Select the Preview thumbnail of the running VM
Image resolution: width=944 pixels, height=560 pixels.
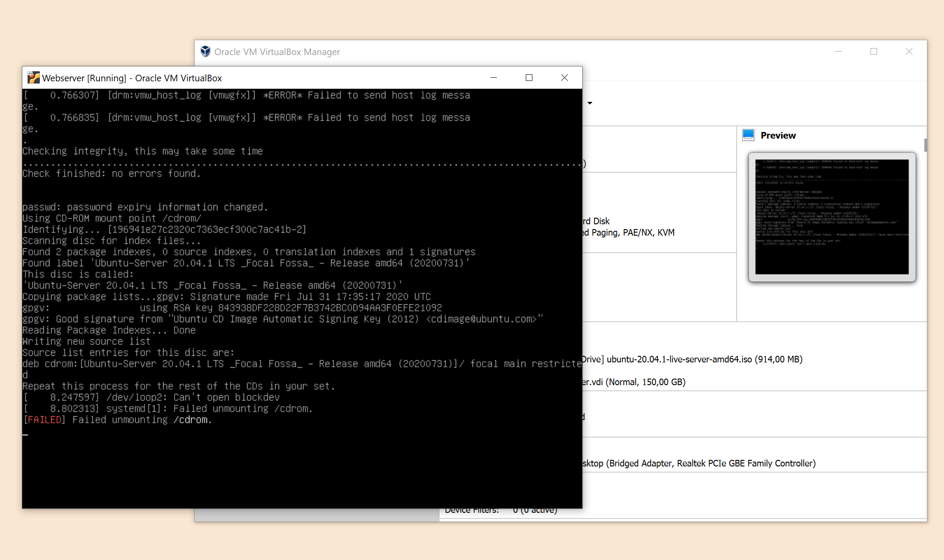pos(831,217)
